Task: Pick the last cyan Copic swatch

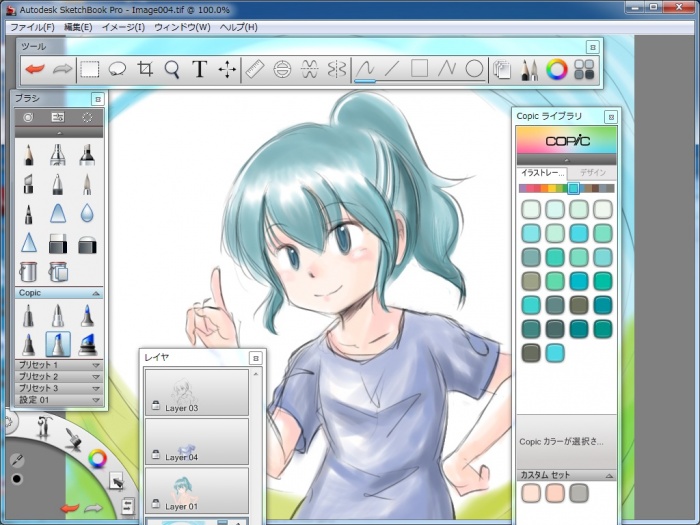Action: pos(555,353)
